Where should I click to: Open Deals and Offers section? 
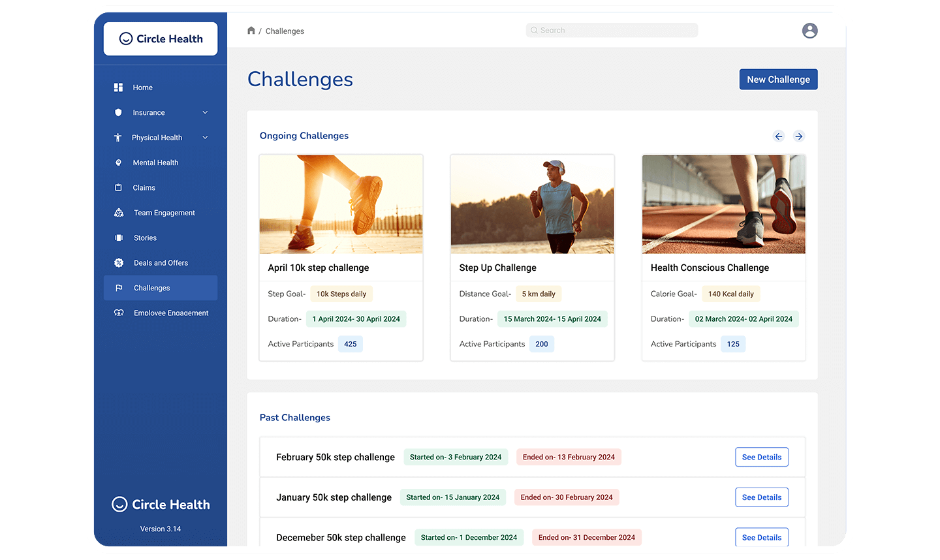(x=161, y=263)
